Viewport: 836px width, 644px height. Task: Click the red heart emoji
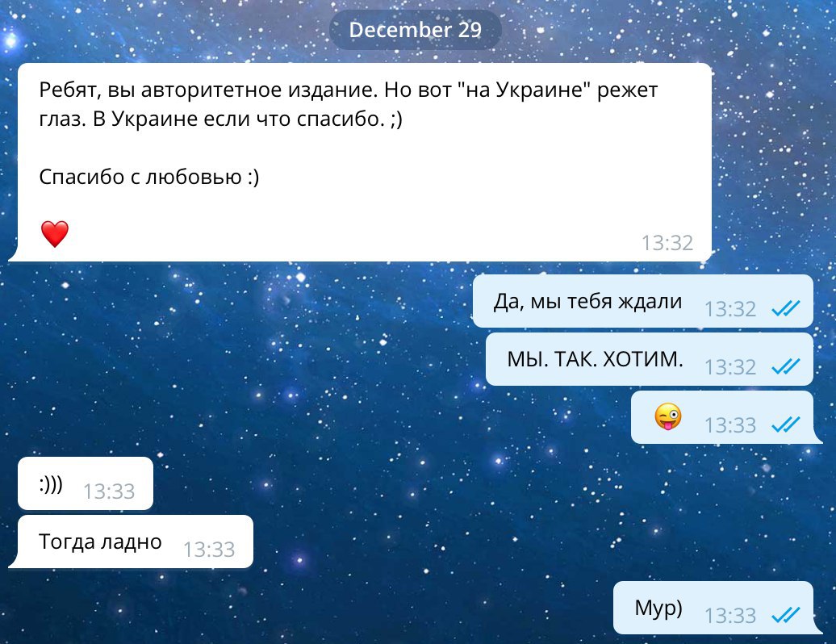54,234
